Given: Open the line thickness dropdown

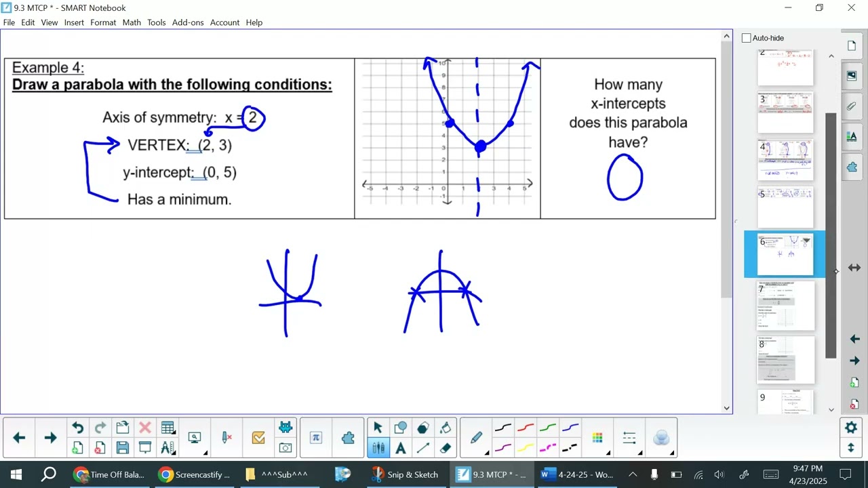Looking at the screenshot, I should point(629,439).
